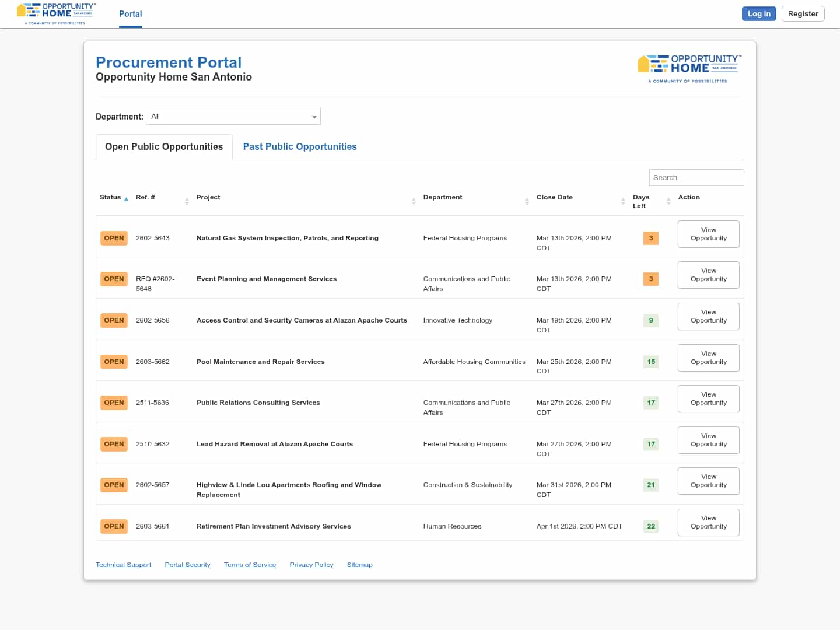Click the large Opportunity Home logo in panel
This screenshot has width=840, height=630.
pyautogui.click(x=689, y=68)
